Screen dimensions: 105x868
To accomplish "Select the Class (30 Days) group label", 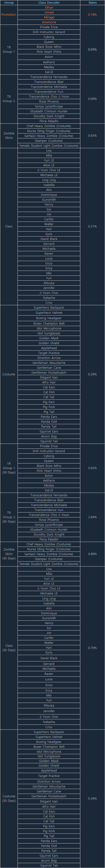I will [9, 648].
